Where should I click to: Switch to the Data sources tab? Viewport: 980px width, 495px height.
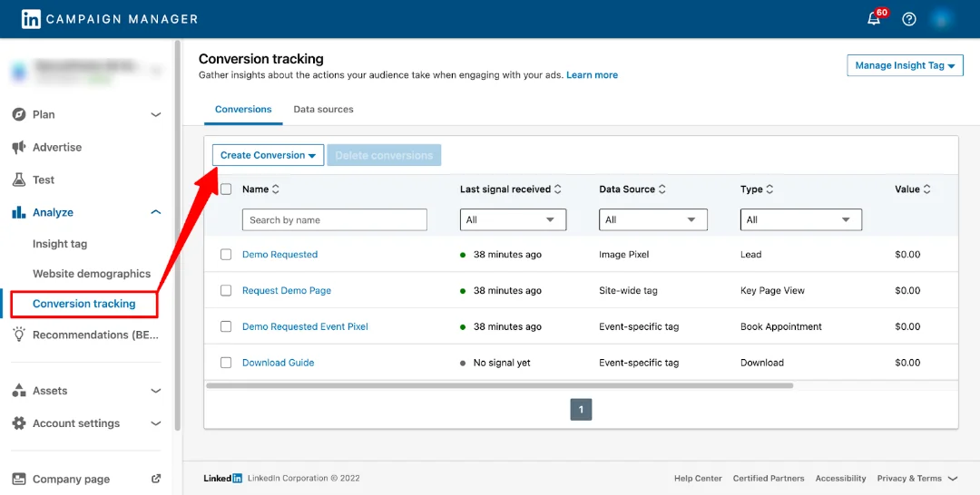pyautogui.click(x=324, y=109)
